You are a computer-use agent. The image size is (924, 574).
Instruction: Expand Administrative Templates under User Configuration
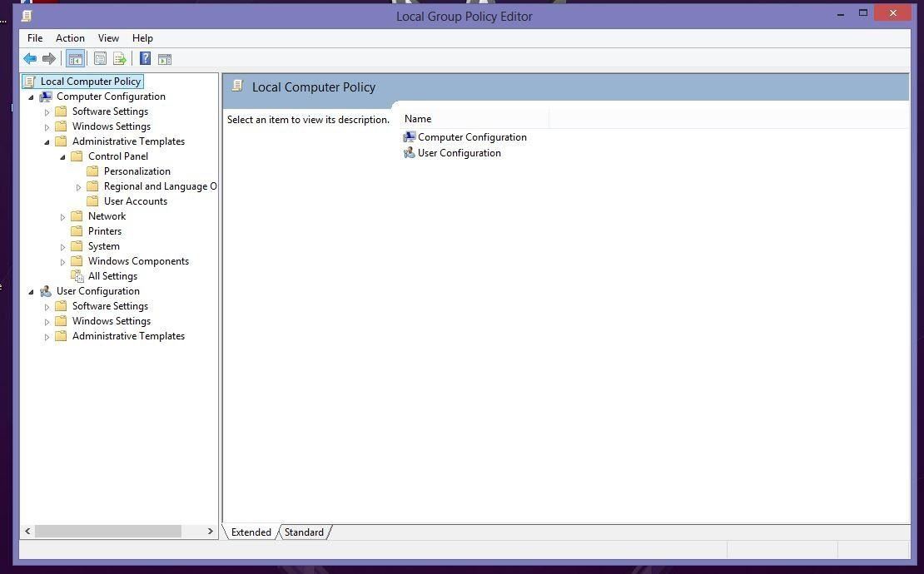[47, 337]
